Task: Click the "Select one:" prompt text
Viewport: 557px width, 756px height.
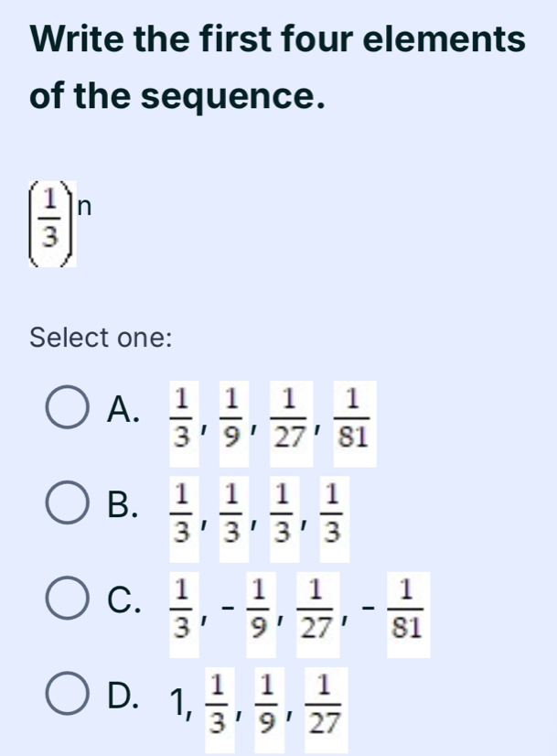Action: (x=101, y=337)
